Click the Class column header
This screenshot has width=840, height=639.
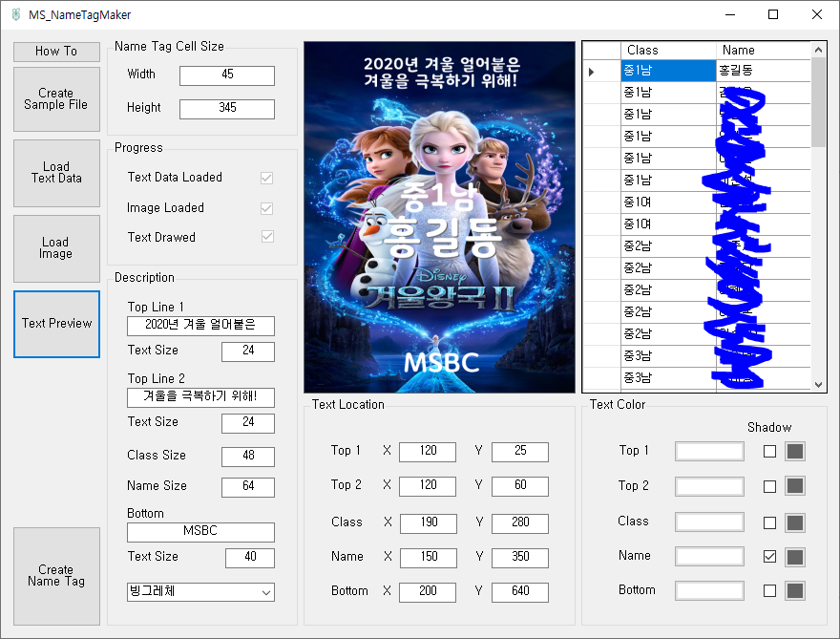tap(668, 51)
